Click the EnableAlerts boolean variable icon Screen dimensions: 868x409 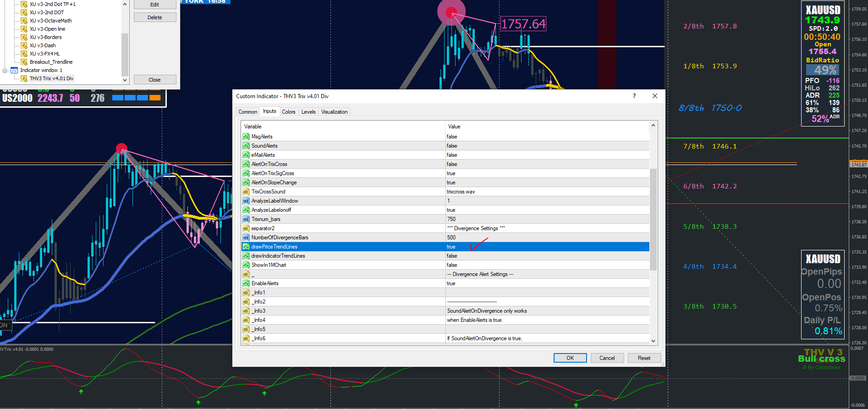[246, 283]
